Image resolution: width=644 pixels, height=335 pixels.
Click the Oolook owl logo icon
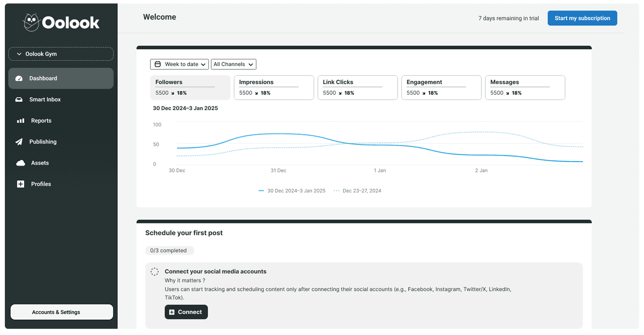(31, 23)
